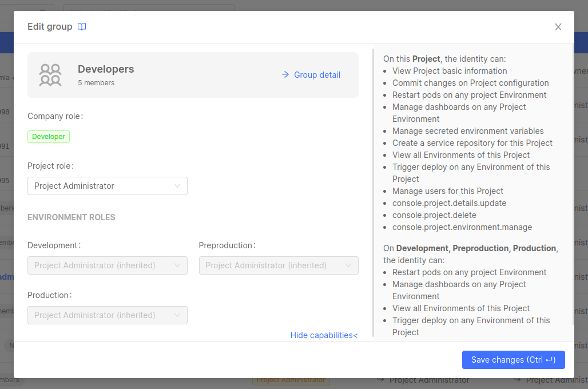Expand the Development environment role dropdown
The width and height of the screenshot is (588, 389).
(107, 265)
